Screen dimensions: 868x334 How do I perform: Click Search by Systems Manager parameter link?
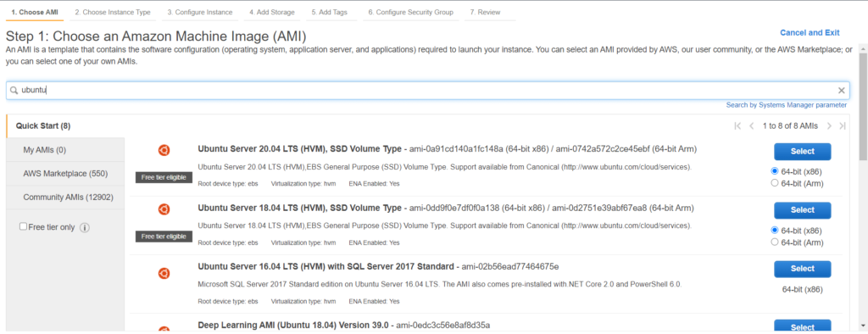(787, 105)
